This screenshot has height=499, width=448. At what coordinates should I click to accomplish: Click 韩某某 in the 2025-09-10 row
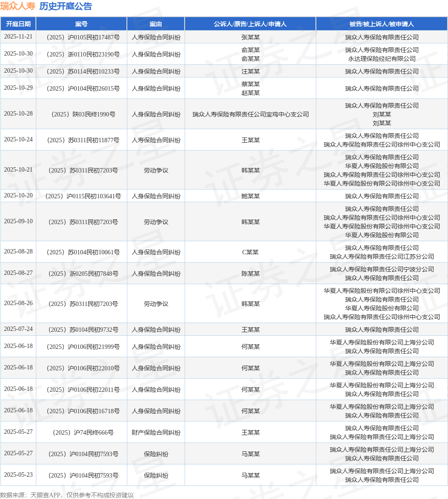coord(250,222)
